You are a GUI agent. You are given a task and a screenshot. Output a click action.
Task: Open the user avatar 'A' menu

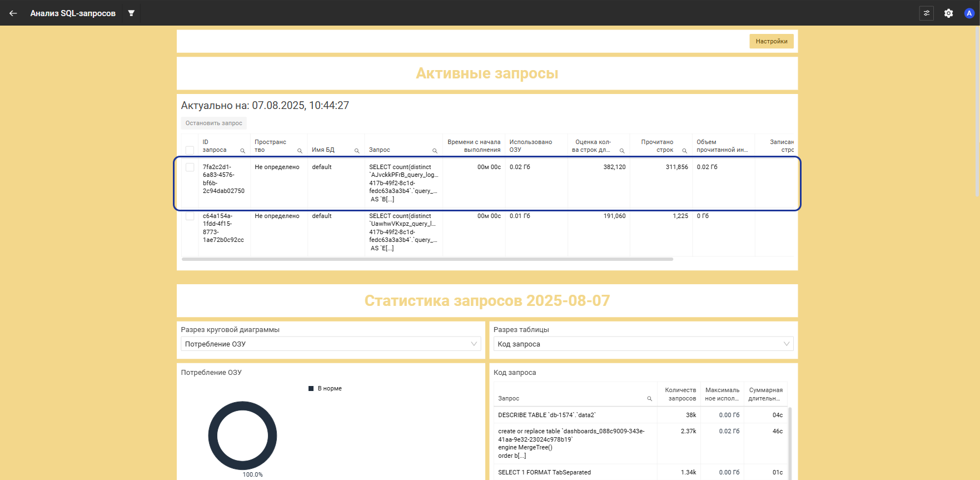click(969, 13)
